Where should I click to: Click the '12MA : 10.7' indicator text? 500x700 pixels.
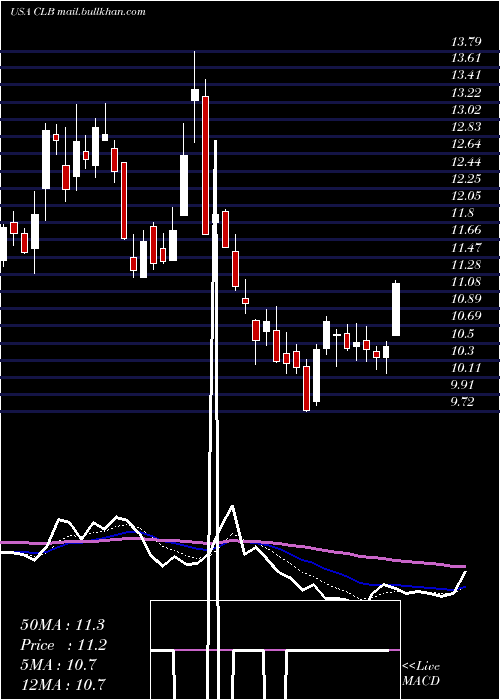[x=62, y=685]
